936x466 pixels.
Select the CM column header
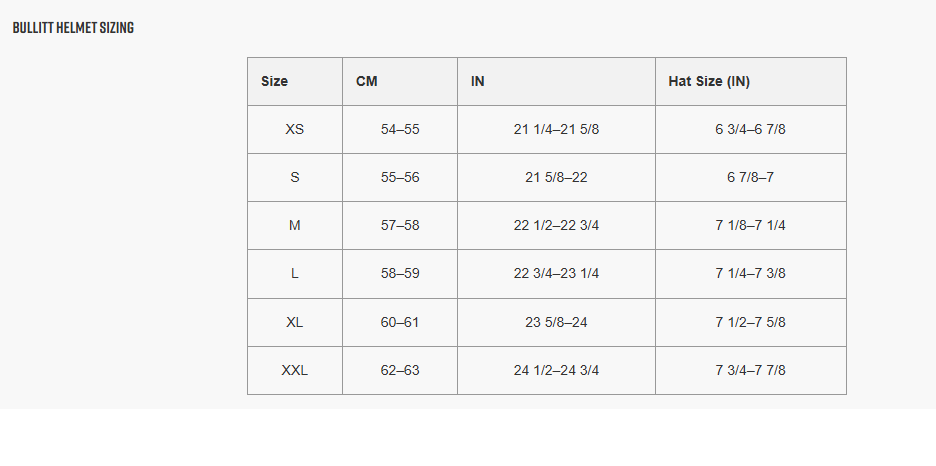(x=367, y=81)
